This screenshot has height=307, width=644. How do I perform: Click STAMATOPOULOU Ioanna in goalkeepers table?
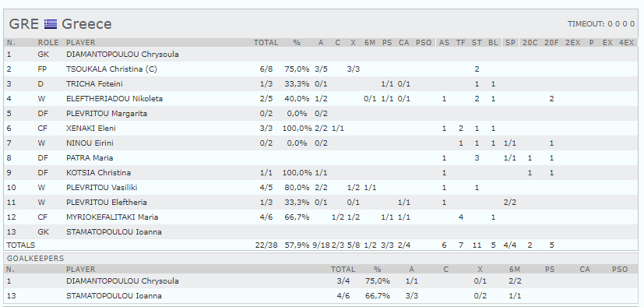click(114, 296)
